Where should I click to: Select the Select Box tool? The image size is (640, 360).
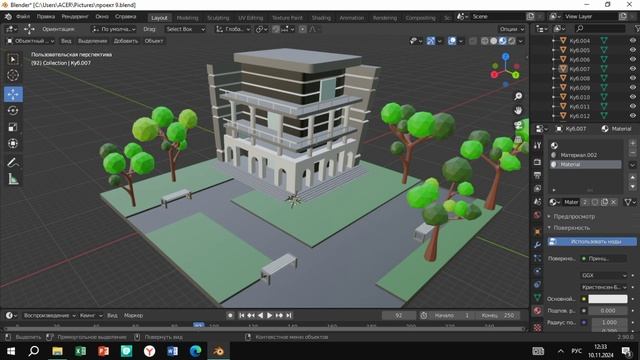(x=13, y=60)
